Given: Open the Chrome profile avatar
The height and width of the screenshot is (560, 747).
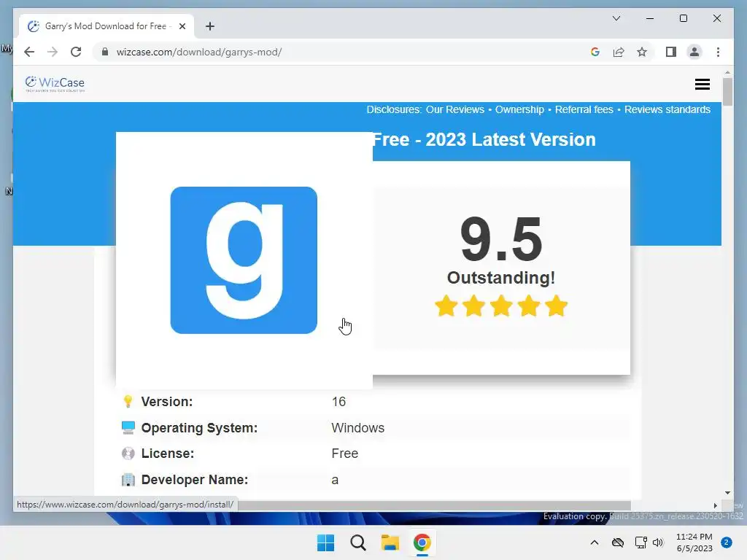Looking at the screenshot, I should (694, 52).
